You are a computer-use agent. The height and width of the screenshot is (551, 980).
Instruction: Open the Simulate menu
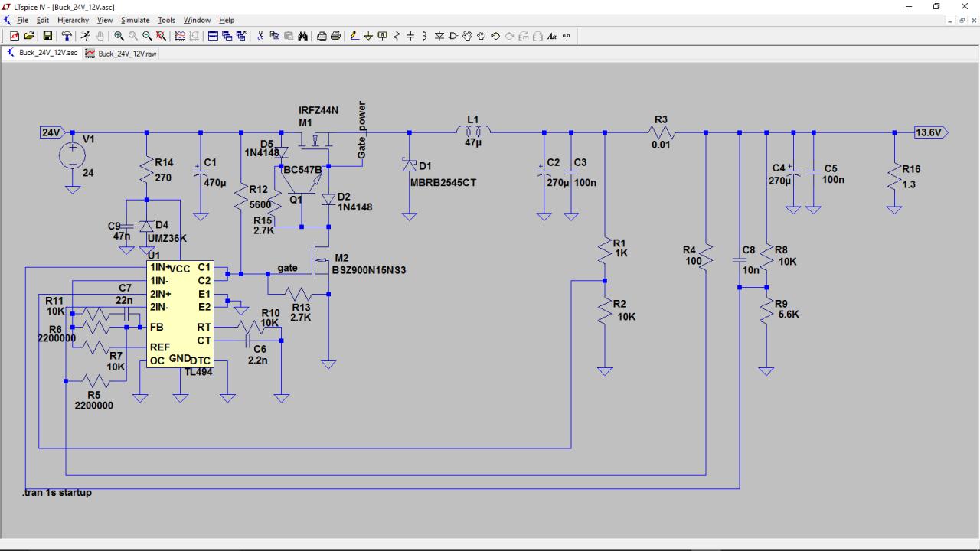(x=136, y=20)
